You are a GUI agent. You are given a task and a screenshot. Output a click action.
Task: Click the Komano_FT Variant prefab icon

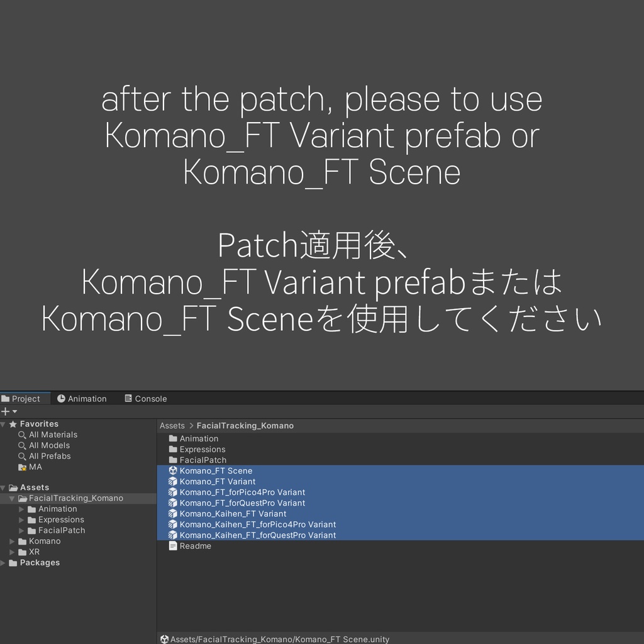pyautogui.click(x=173, y=481)
